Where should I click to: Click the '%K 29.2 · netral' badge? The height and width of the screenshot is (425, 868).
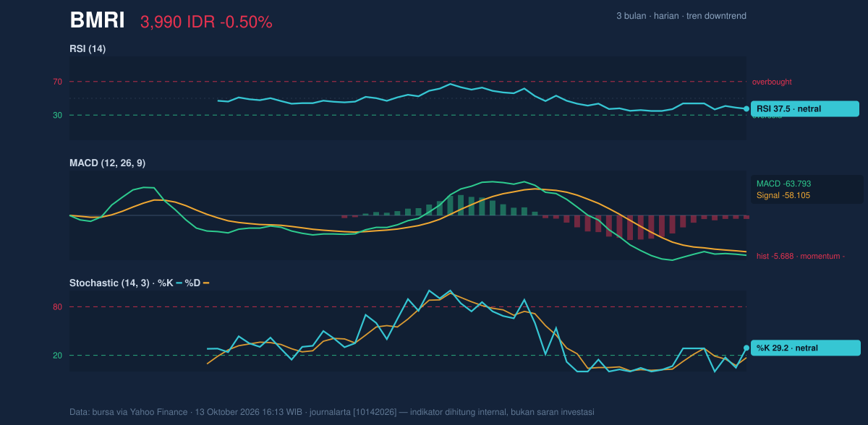(x=805, y=348)
